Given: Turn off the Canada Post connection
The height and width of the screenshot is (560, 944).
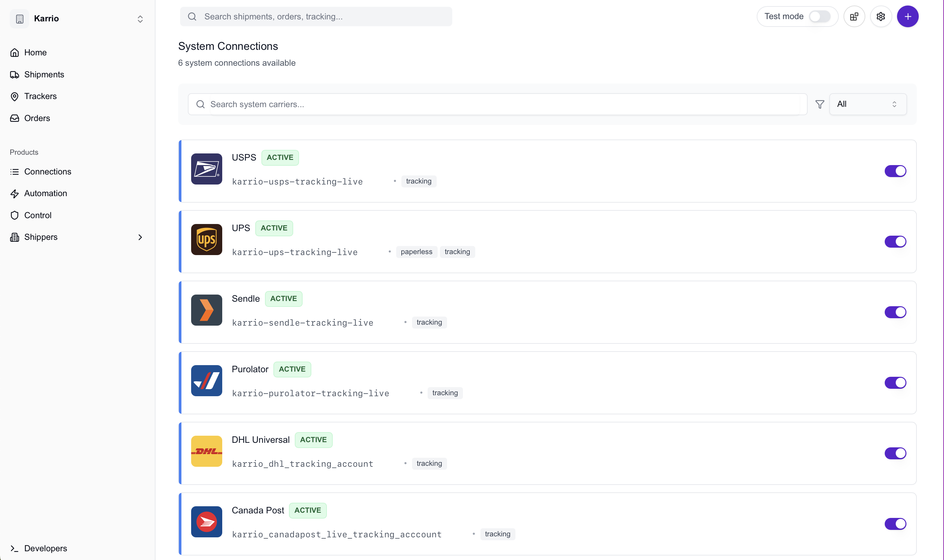Looking at the screenshot, I should click(895, 523).
